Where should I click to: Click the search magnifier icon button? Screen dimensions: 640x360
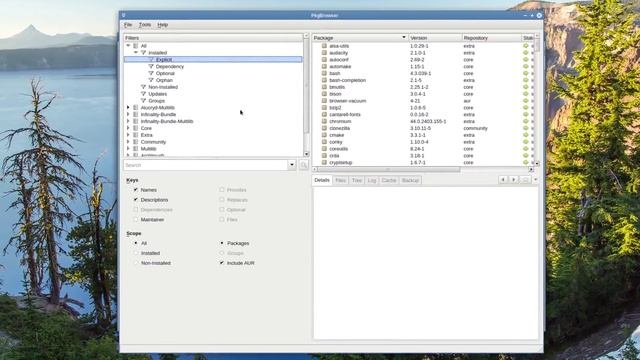[303, 165]
